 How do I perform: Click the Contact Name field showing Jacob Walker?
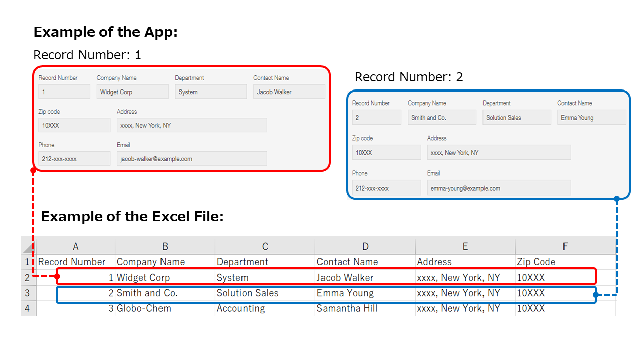[289, 91]
